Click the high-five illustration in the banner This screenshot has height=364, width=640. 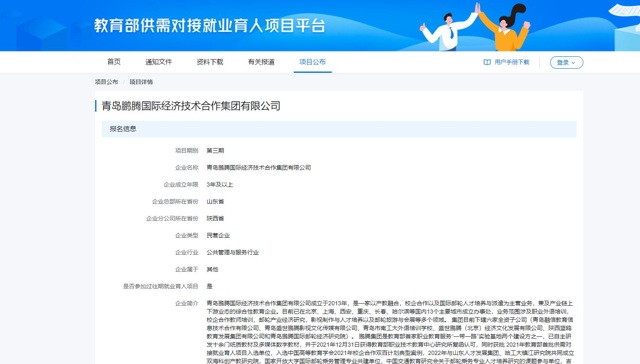475,27
